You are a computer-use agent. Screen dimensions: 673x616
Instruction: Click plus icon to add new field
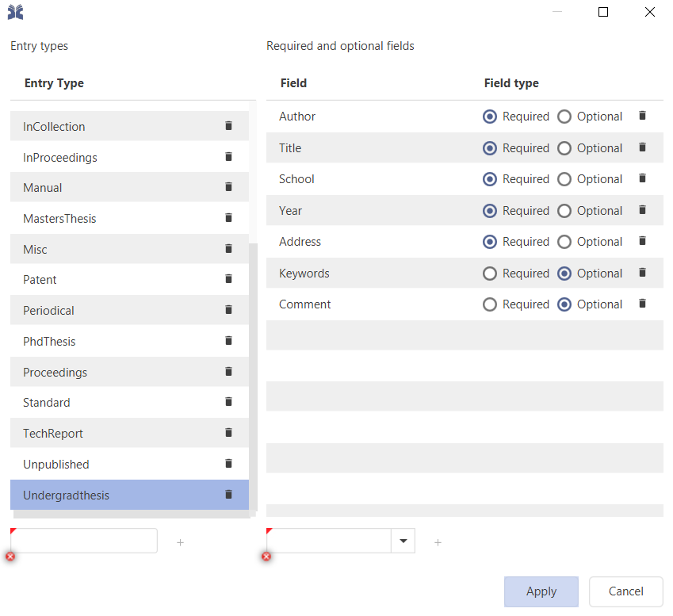438,542
